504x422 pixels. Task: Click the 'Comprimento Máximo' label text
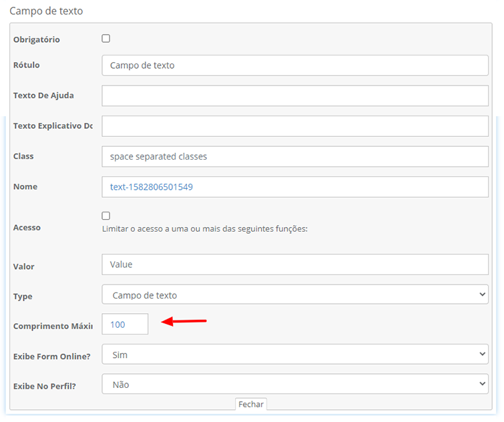tap(53, 327)
